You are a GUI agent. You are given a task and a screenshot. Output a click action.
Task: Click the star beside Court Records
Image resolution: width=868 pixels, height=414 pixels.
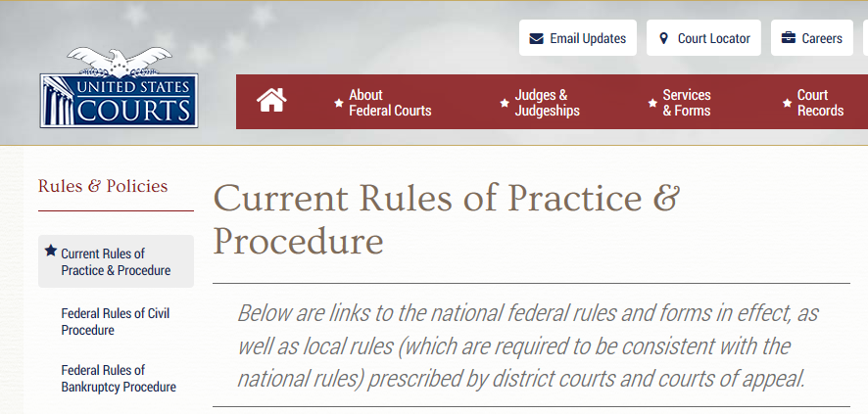[788, 103]
